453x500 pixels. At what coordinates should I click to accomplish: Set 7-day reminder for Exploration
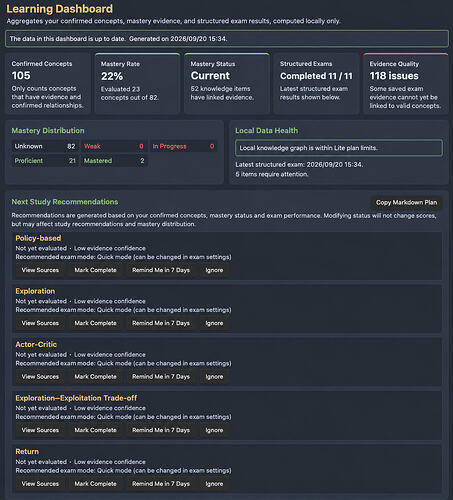click(x=161, y=323)
